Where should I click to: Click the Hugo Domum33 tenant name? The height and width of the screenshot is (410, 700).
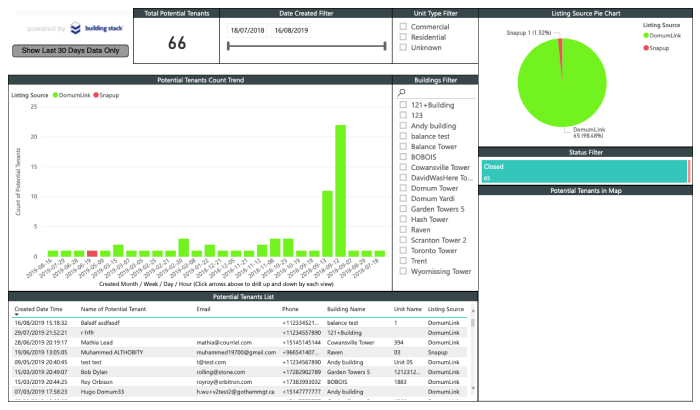click(x=102, y=392)
